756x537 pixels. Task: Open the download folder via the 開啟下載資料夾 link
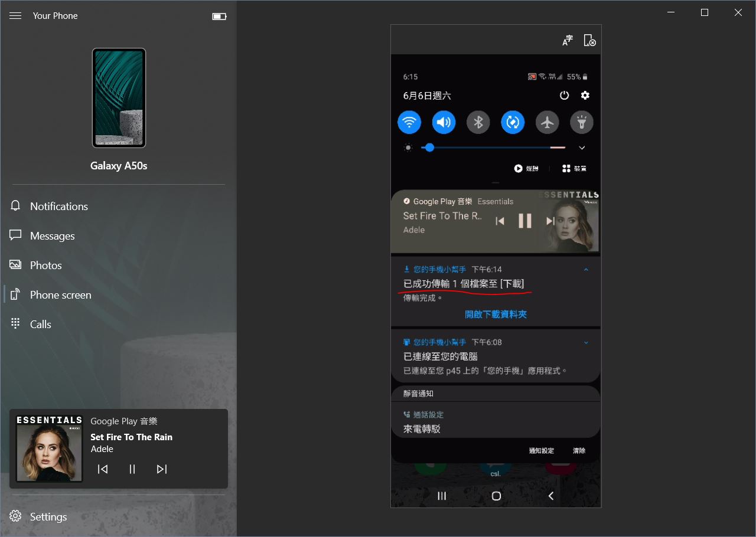tap(496, 315)
